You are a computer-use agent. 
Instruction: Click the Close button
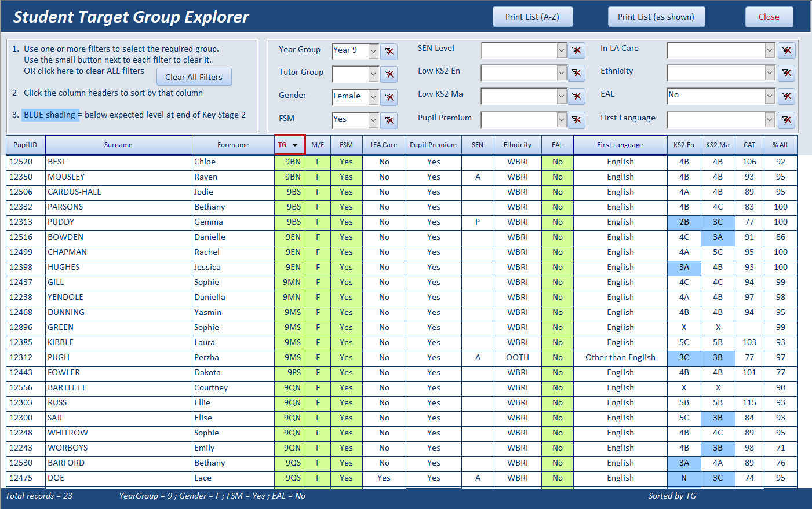click(769, 17)
